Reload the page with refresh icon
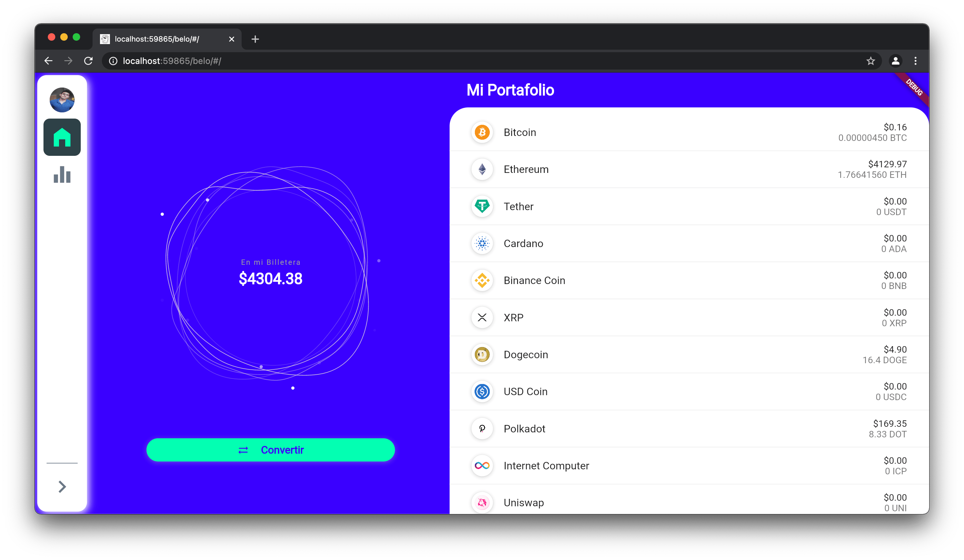This screenshot has height=560, width=964. pyautogui.click(x=89, y=61)
